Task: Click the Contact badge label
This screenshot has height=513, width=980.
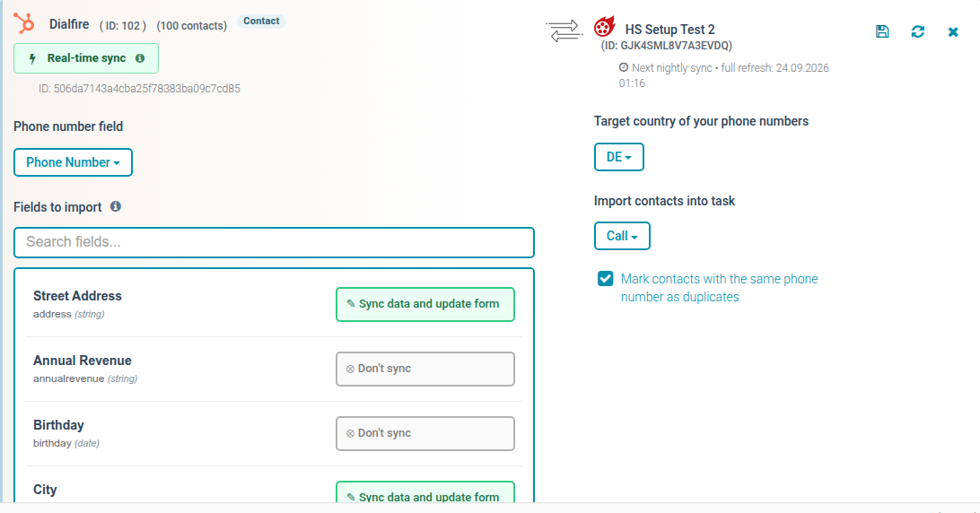Action: coord(261,22)
